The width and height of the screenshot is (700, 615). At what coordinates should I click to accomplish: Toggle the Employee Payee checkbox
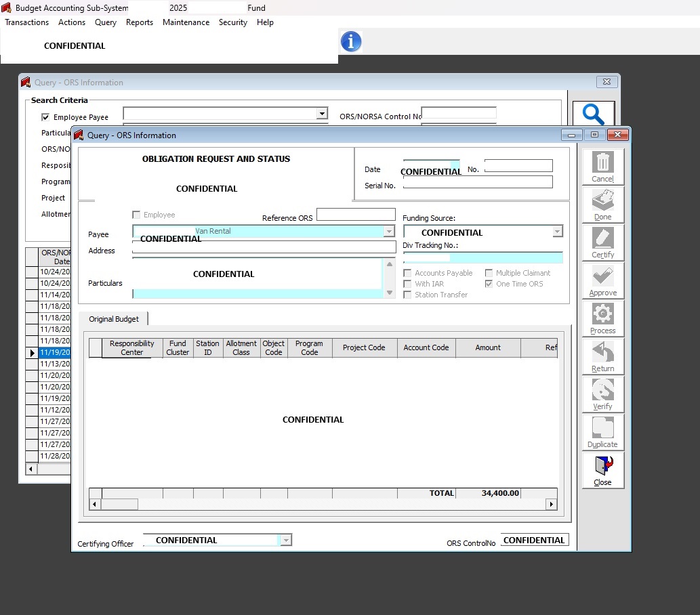pyautogui.click(x=46, y=117)
